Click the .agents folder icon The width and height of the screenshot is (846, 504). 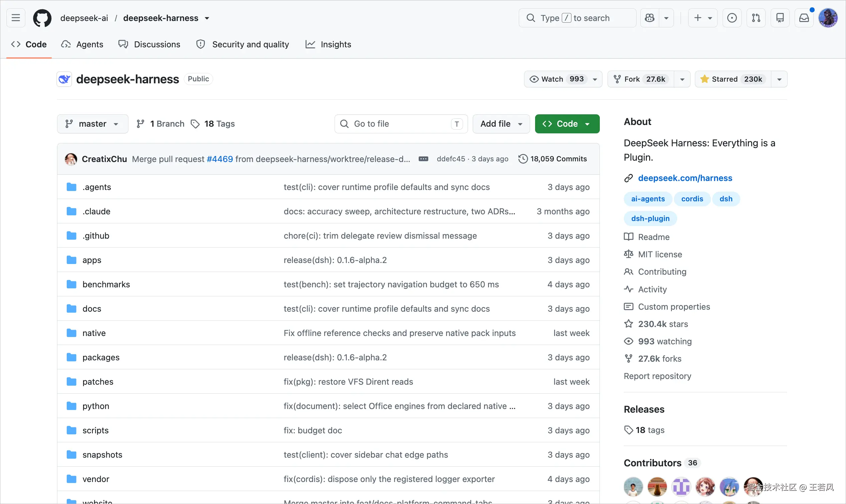pos(71,187)
